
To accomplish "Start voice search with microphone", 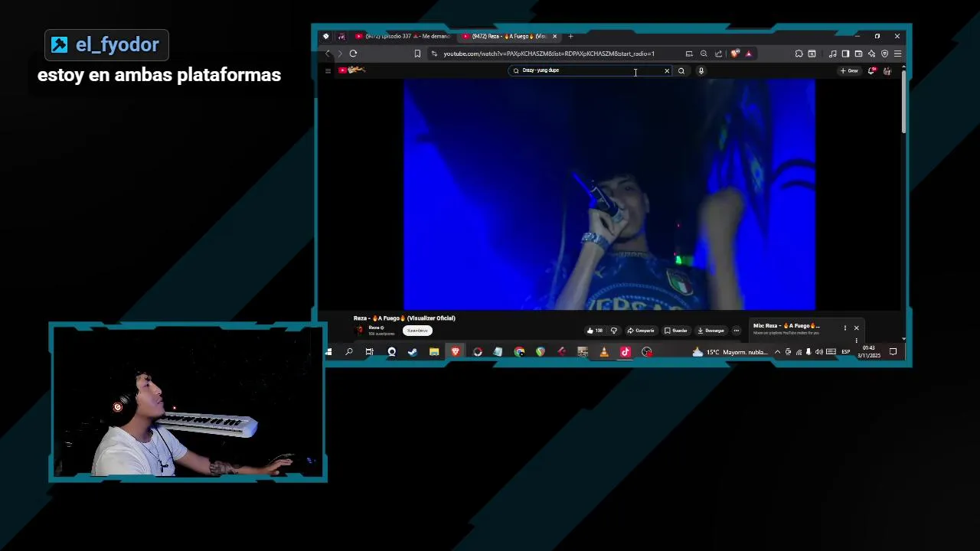I will pos(701,70).
